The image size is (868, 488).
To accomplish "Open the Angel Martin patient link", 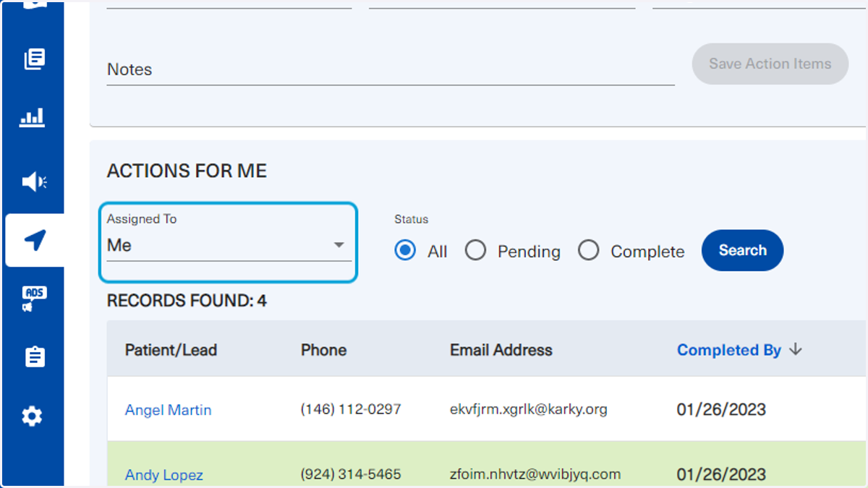I will pyautogui.click(x=168, y=410).
